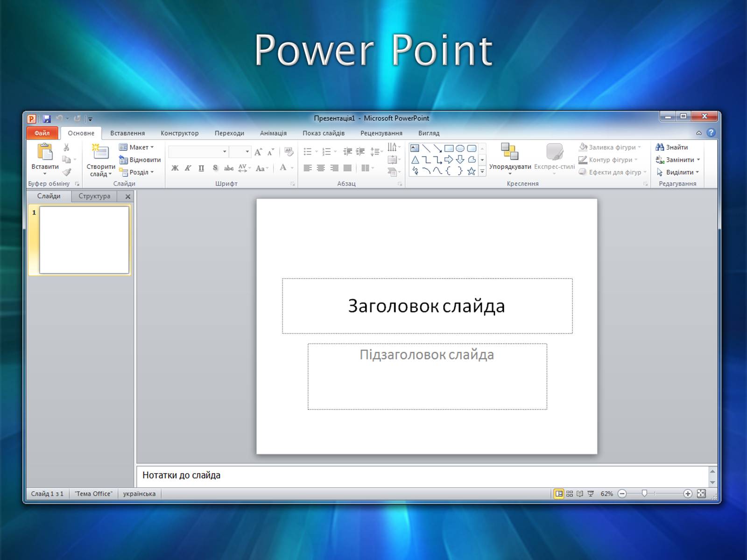This screenshot has width=747, height=560.
Task: Switch to Slide Sorter view button
Action: coord(570,494)
